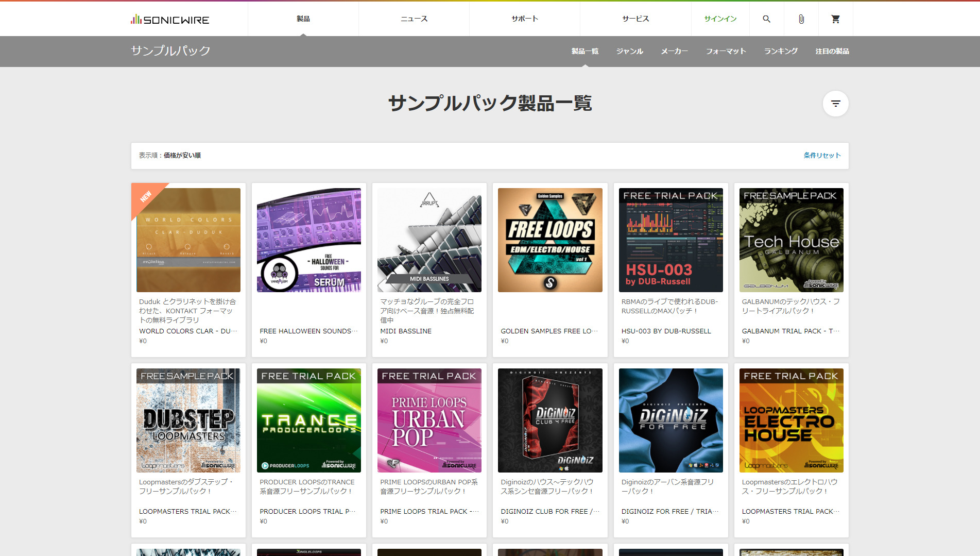Select the メーカー tab
Image resolution: width=980 pixels, height=556 pixels.
pyautogui.click(x=674, y=52)
